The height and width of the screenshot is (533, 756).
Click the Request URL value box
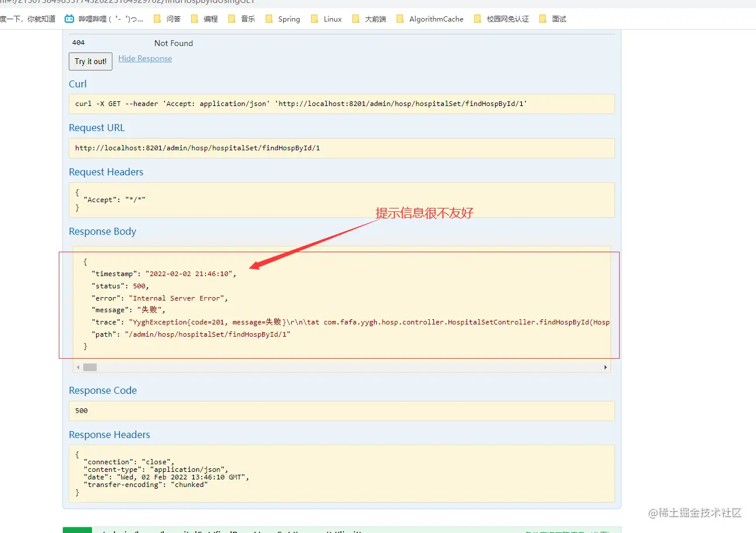click(341, 148)
